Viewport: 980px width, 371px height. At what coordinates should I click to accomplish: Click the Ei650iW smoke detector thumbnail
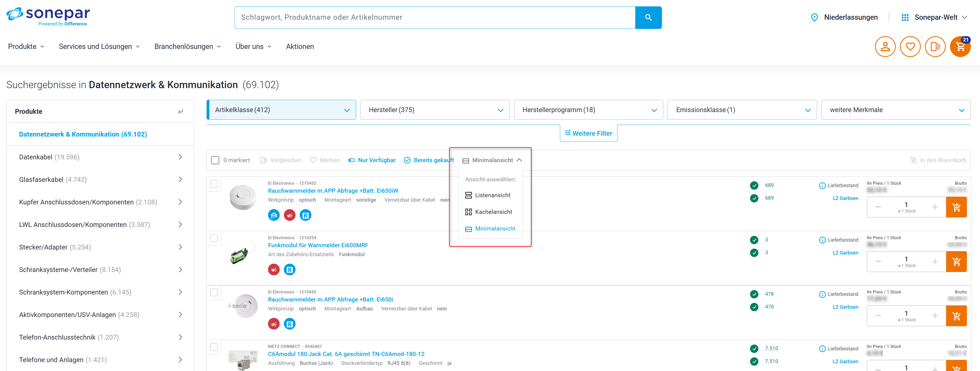tap(243, 197)
